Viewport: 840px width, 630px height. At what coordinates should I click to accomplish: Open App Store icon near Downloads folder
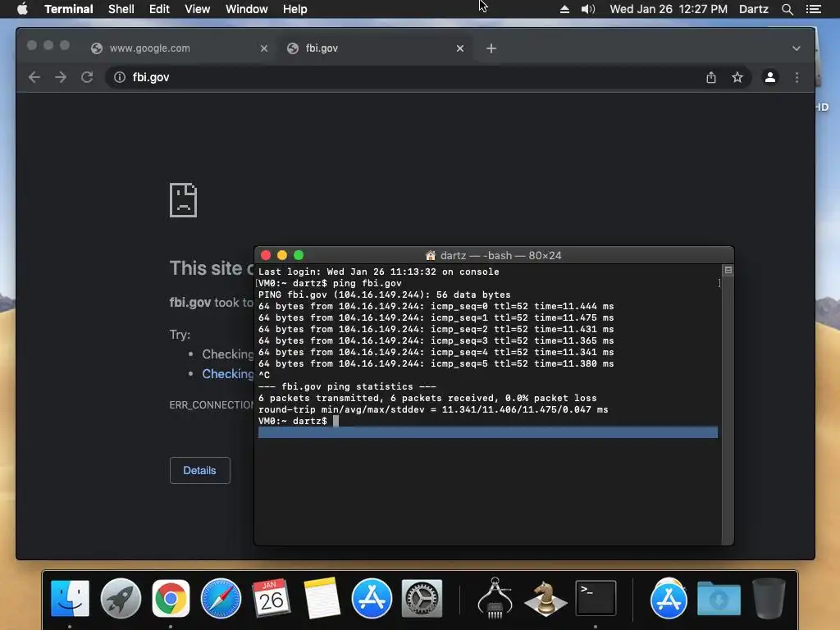point(668,598)
